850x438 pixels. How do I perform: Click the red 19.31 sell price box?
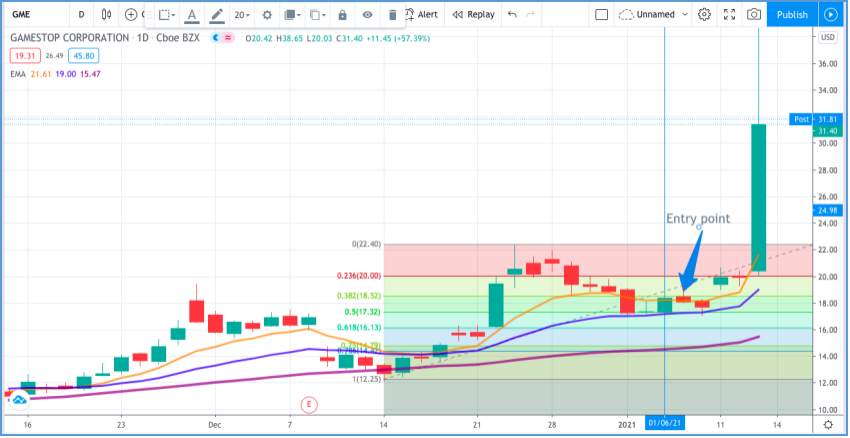click(25, 55)
